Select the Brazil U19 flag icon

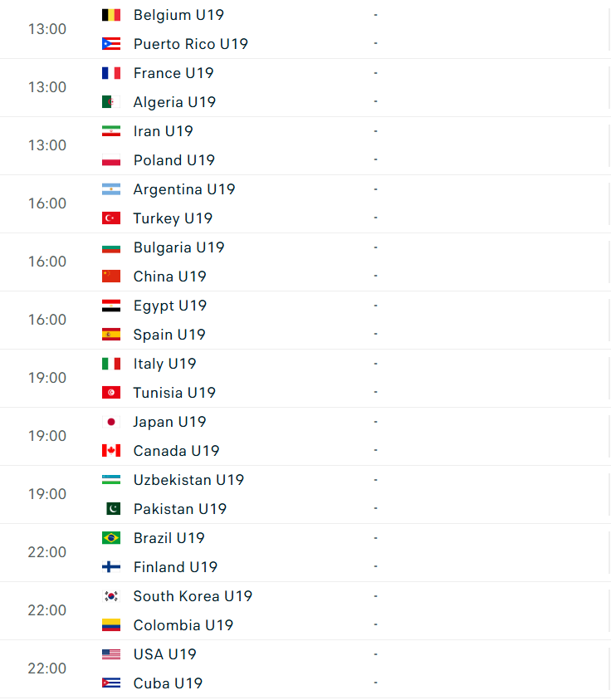tap(111, 537)
